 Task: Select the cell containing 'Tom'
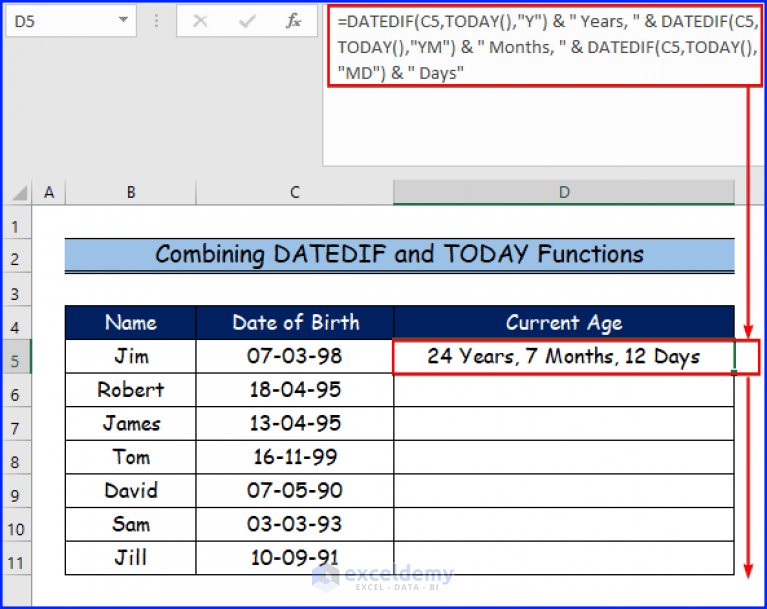pos(131,457)
